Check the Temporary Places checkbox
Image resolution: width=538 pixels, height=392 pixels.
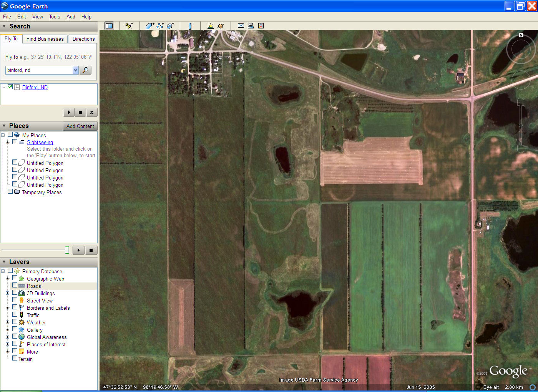10,191
